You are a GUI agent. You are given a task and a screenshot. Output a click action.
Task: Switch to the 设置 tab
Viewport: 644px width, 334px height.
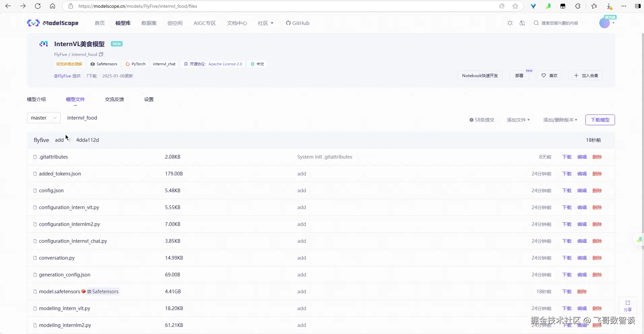pos(149,99)
